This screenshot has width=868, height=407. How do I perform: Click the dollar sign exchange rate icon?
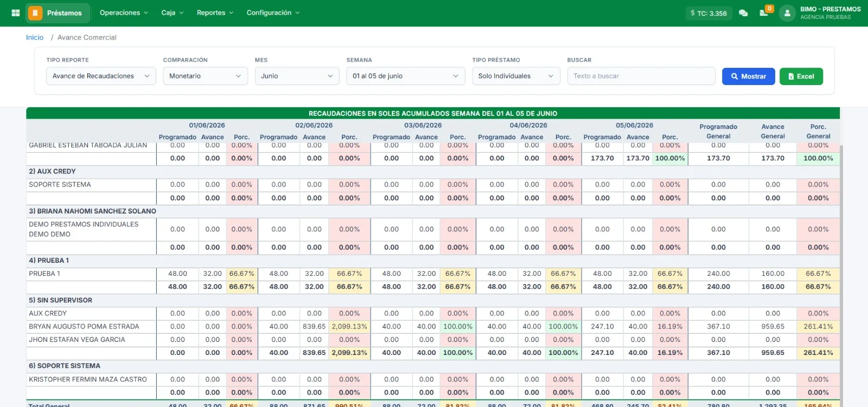[693, 13]
